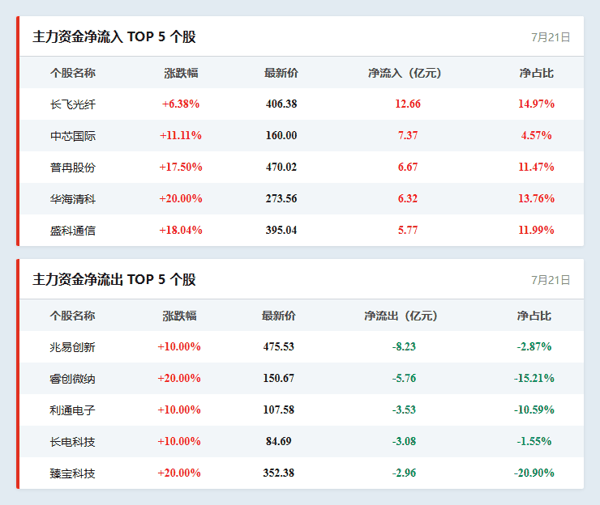
Task: Open 盛科通信 stock entry
Action: tap(73, 230)
